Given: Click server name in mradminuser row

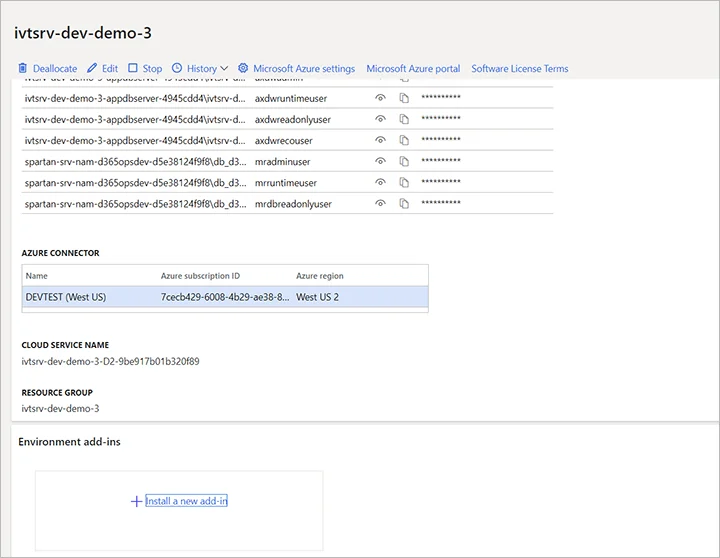Looking at the screenshot, I should [135, 162].
